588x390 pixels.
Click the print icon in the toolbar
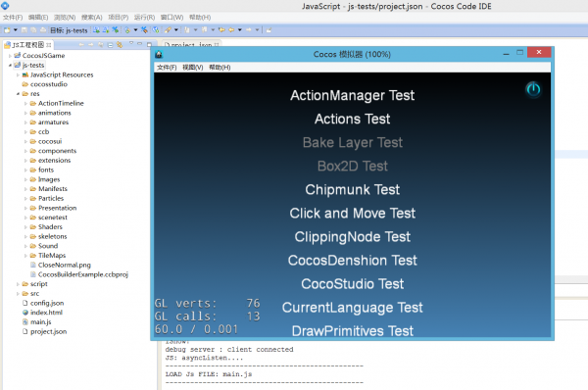[43, 30]
